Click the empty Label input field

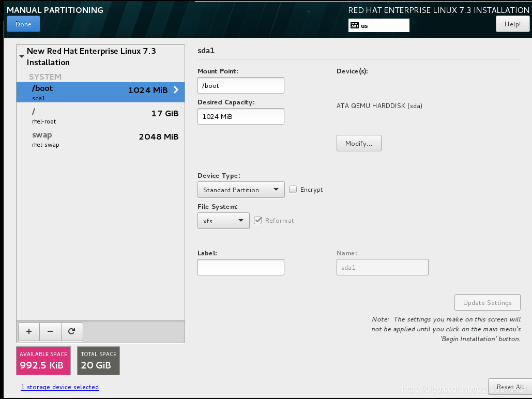point(241,267)
